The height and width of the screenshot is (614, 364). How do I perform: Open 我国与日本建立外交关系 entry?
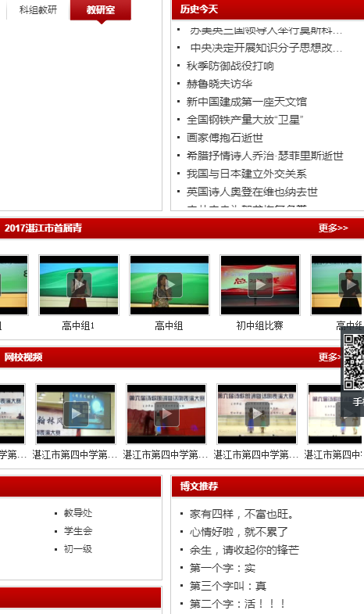click(x=247, y=174)
